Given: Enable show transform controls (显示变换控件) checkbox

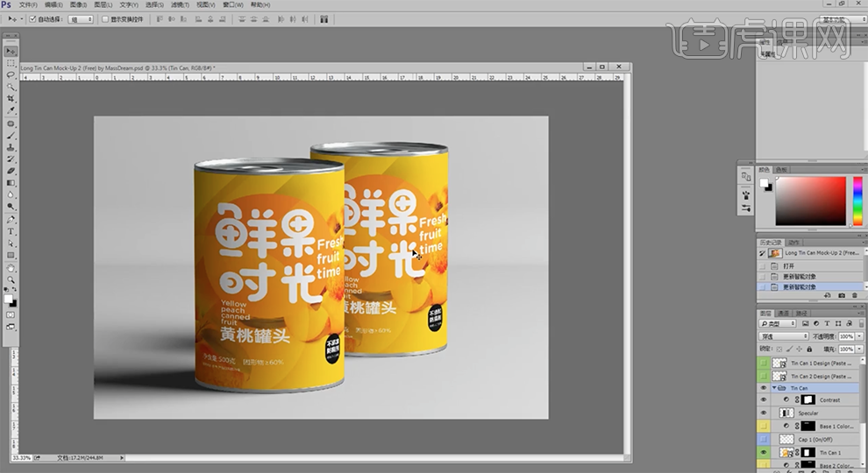Looking at the screenshot, I should point(105,19).
